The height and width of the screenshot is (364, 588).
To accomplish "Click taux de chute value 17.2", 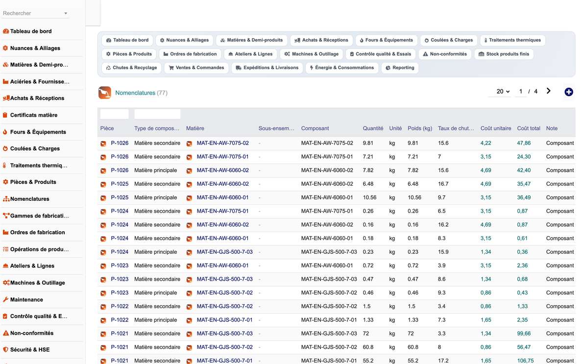I will [x=443, y=361].
